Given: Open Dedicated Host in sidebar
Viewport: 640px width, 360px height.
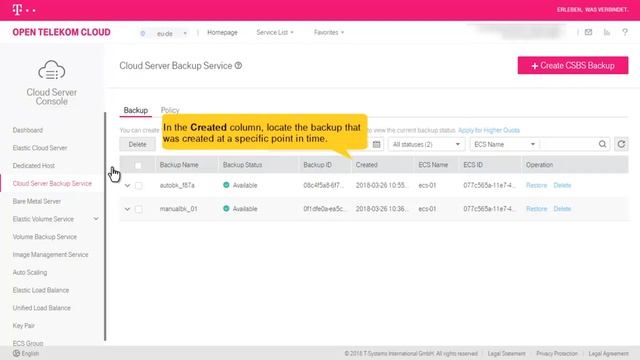Looking at the screenshot, I should 34,166.
